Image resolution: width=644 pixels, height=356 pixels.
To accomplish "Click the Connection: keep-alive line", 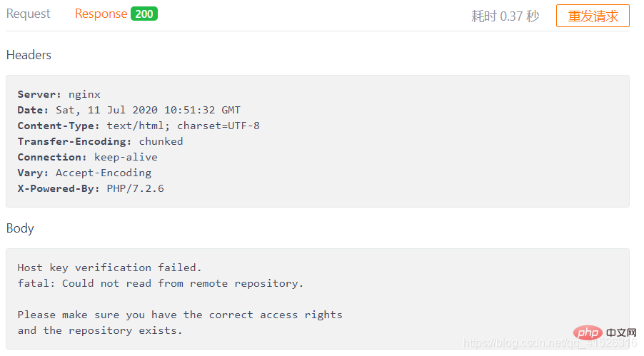I will pos(88,157).
